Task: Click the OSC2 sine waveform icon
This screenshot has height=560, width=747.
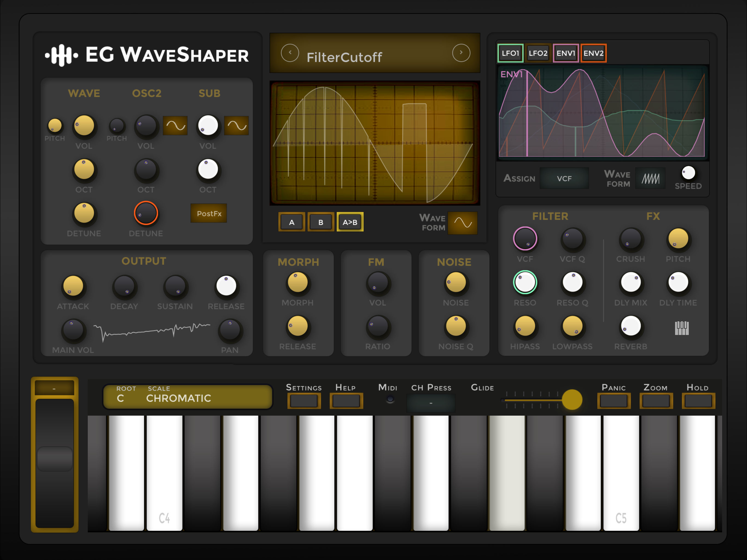Action: [x=175, y=126]
